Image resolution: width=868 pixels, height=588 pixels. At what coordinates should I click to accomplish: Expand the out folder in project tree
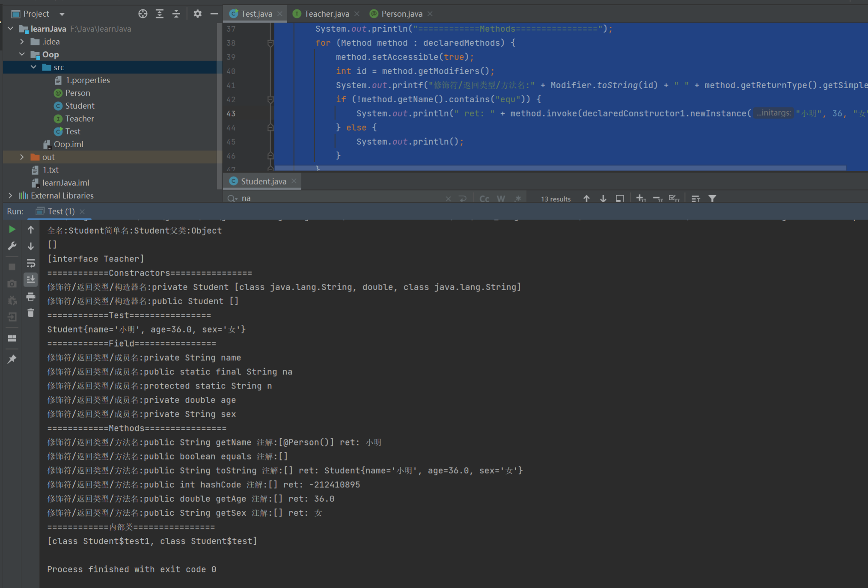(x=22, y=157)
